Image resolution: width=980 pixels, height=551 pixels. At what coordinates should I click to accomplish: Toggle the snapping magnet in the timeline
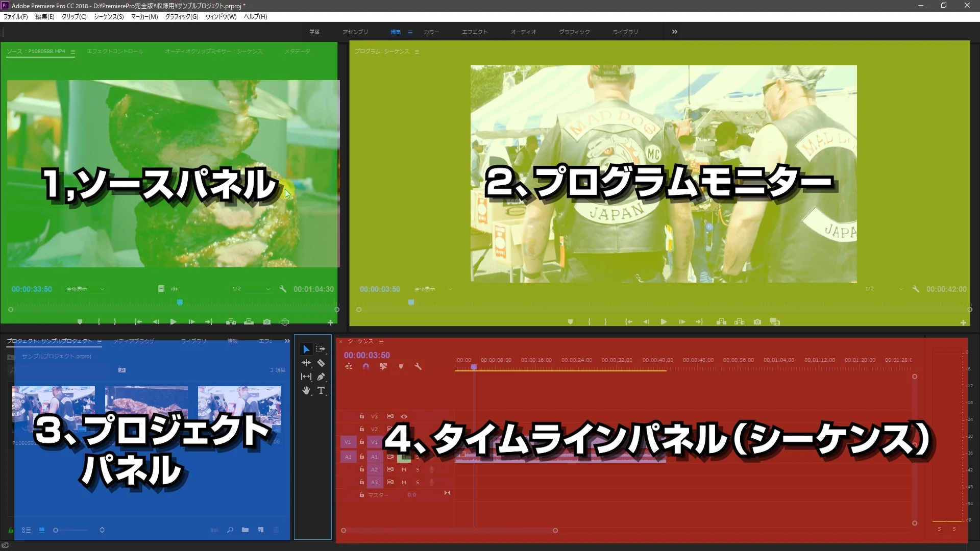point(366,366)
